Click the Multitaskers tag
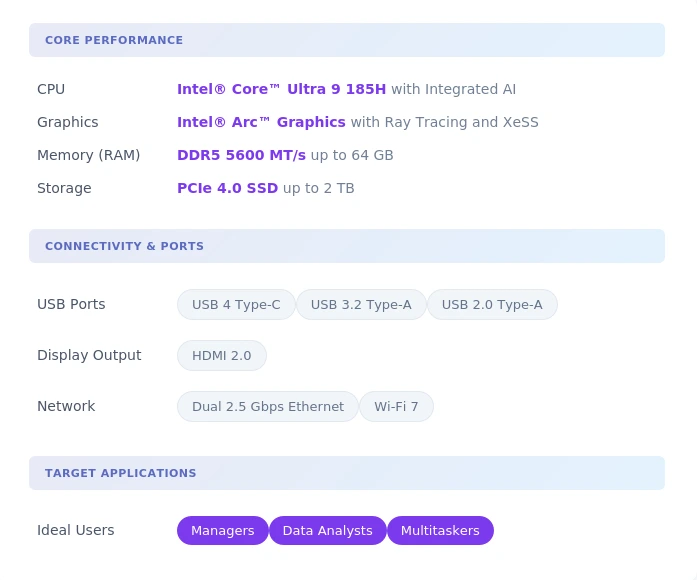The width and height of the screenshot is (697, 580). [x=440, y=531]
